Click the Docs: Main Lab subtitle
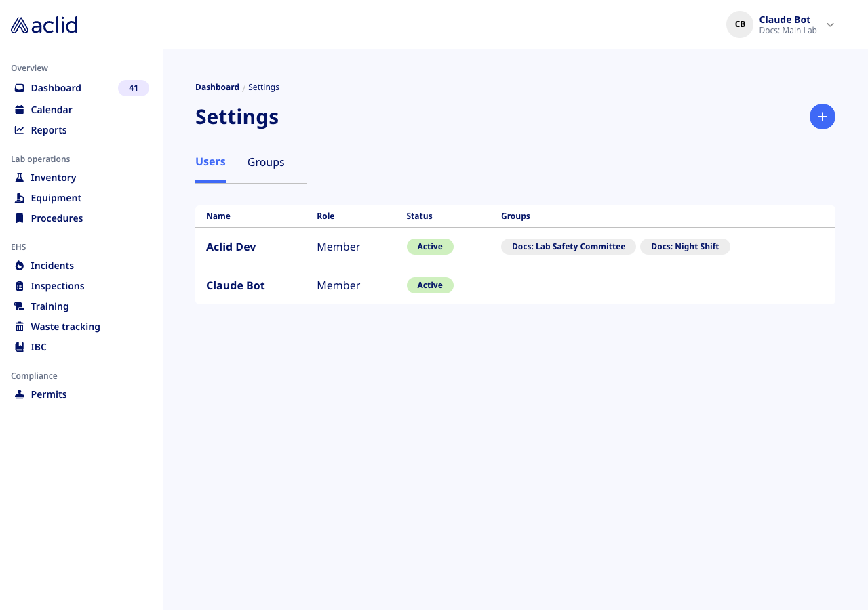Image resolution: width=868 pixels, height=610 pixels. pos(788,30)
